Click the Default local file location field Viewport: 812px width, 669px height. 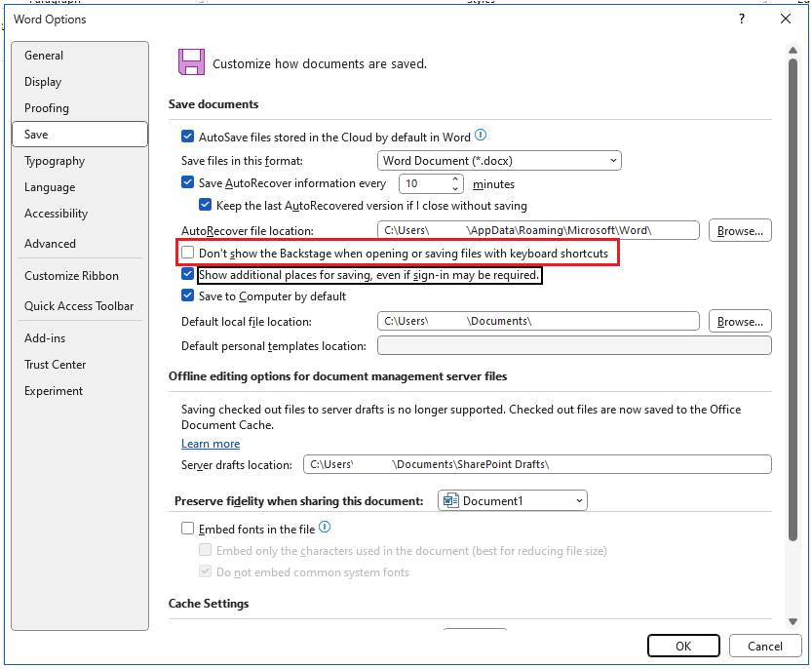click(538, 321)
